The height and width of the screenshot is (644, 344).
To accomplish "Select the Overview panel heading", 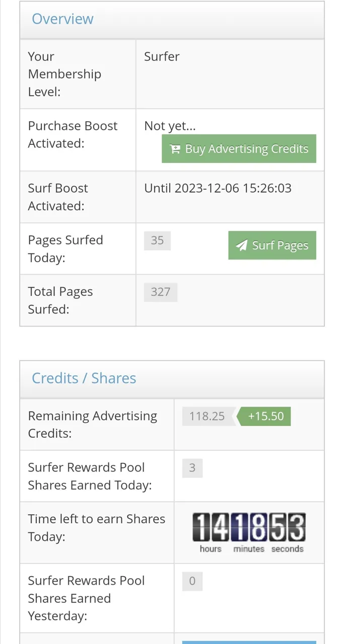I will tap(63, 19).
